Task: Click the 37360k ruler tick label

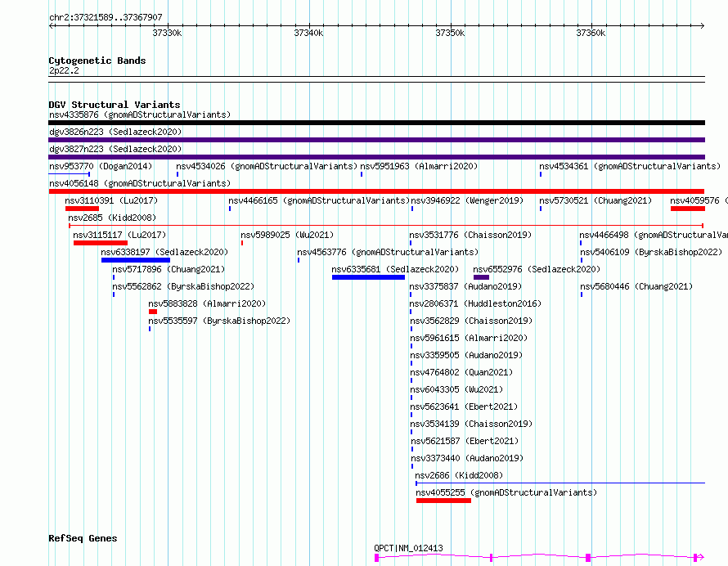Action: click(x=591, y=33)
